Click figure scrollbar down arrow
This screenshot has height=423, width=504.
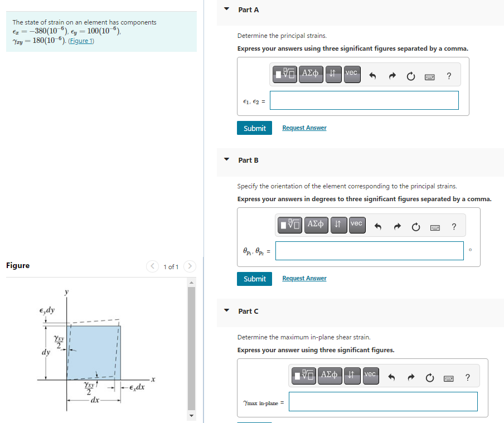tap(192, 416)
